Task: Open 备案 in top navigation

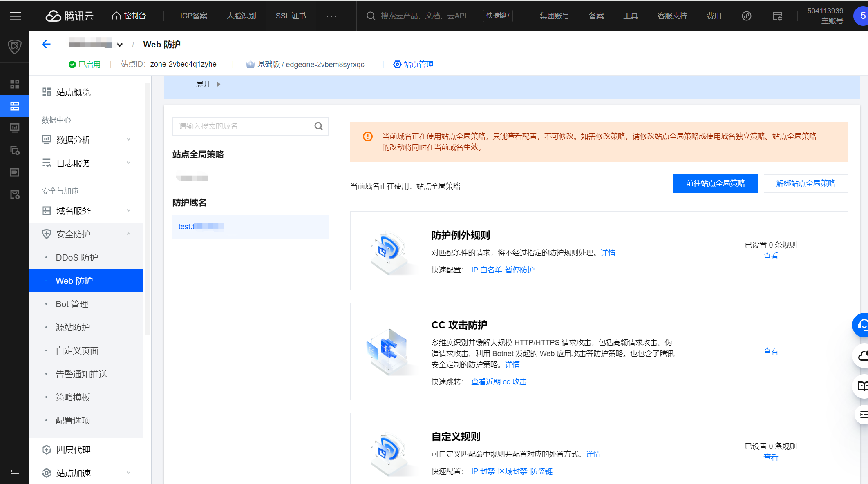Action: click(x=596, y=16)
